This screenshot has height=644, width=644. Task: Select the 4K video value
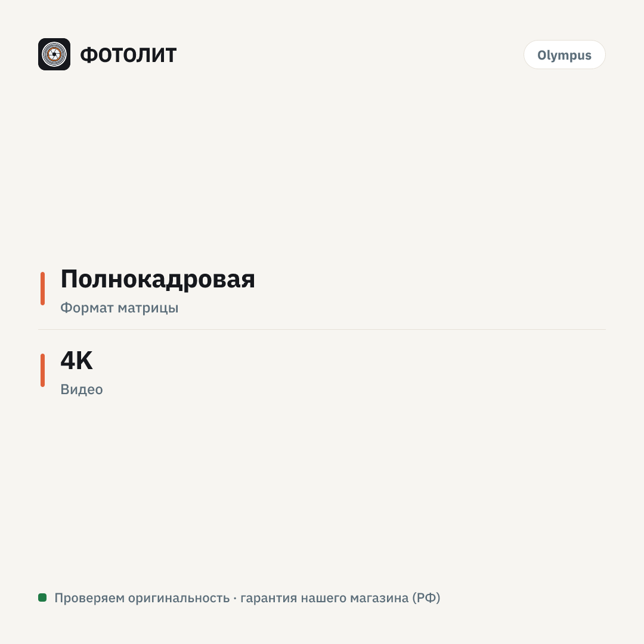[x=77, y=361]
